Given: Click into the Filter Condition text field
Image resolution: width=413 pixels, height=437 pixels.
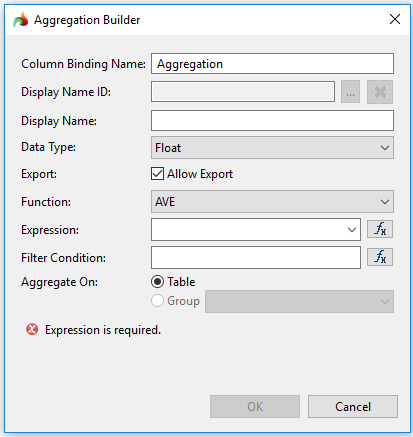Looking at the screenshot, I should (256, 257).
